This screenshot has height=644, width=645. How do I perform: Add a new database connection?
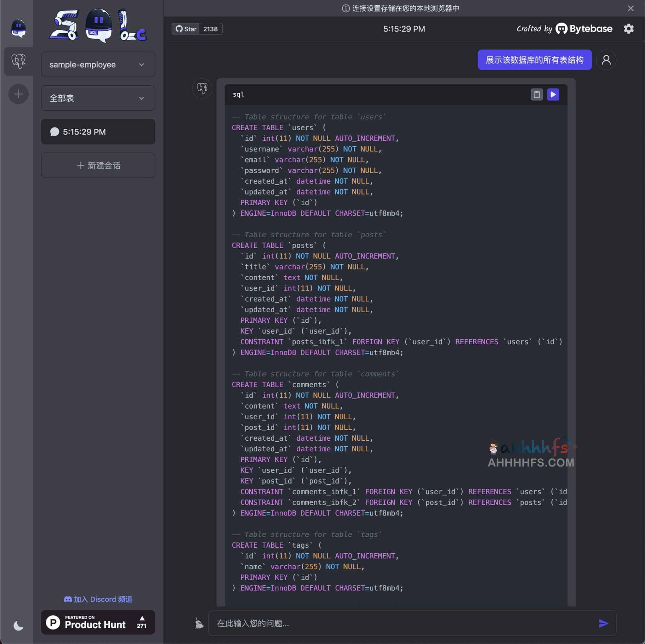click(18, 94)
